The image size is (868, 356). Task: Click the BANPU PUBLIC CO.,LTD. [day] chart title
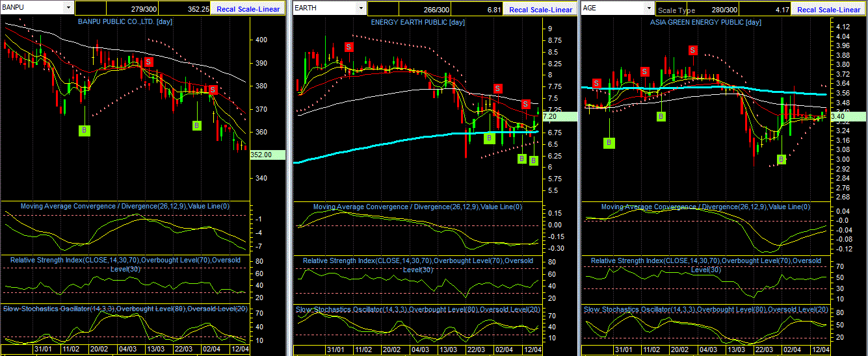pos(126,22)
